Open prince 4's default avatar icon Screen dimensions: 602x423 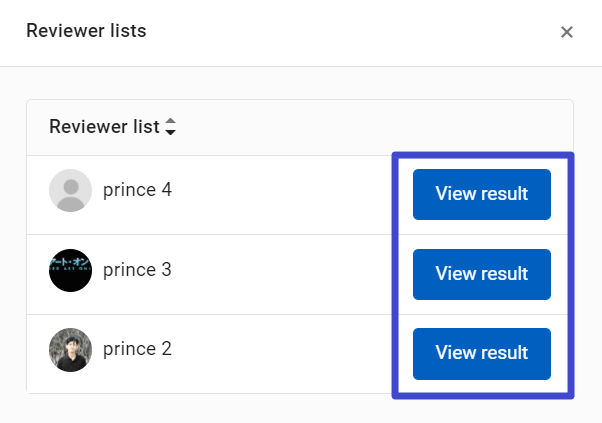[70, 190]
